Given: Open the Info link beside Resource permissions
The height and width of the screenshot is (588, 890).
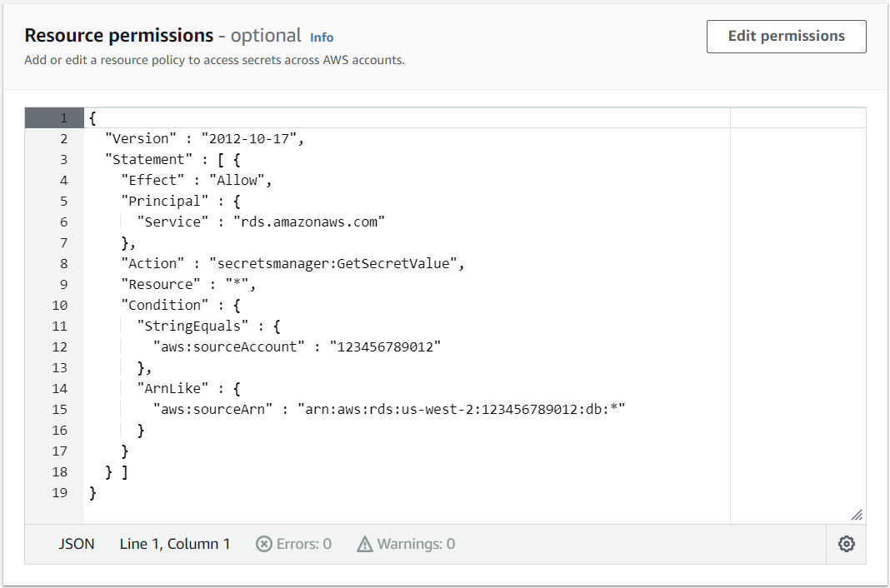Looking at the screenshot, I should click(322, 37).
